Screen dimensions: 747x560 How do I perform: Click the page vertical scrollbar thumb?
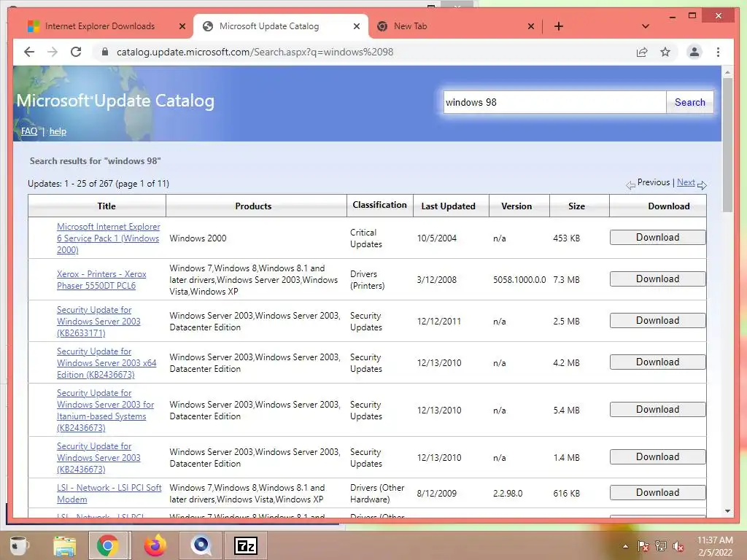click(727, 145)
